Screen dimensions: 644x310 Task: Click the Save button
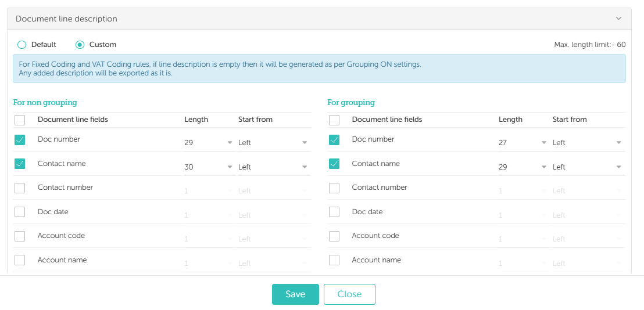(295, 294)
